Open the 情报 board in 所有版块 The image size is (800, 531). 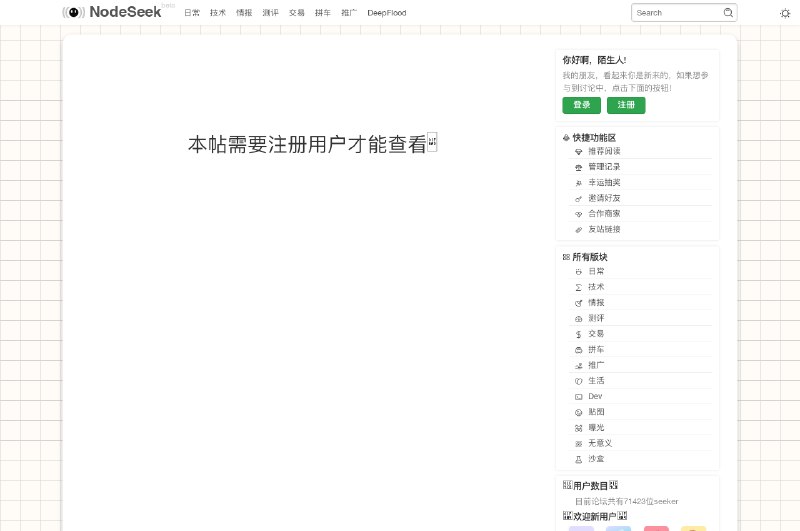pos(596,302)
